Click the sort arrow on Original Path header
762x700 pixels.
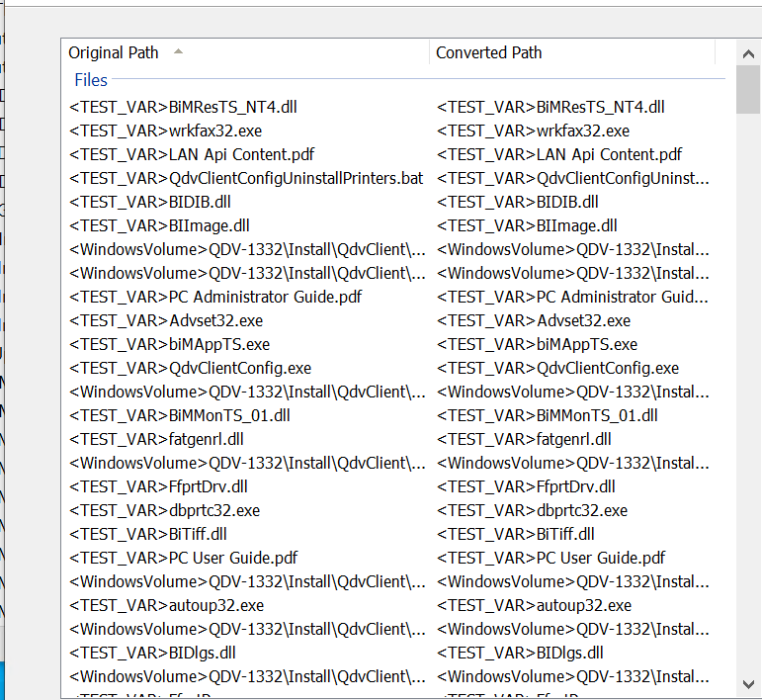coord(178,51)
